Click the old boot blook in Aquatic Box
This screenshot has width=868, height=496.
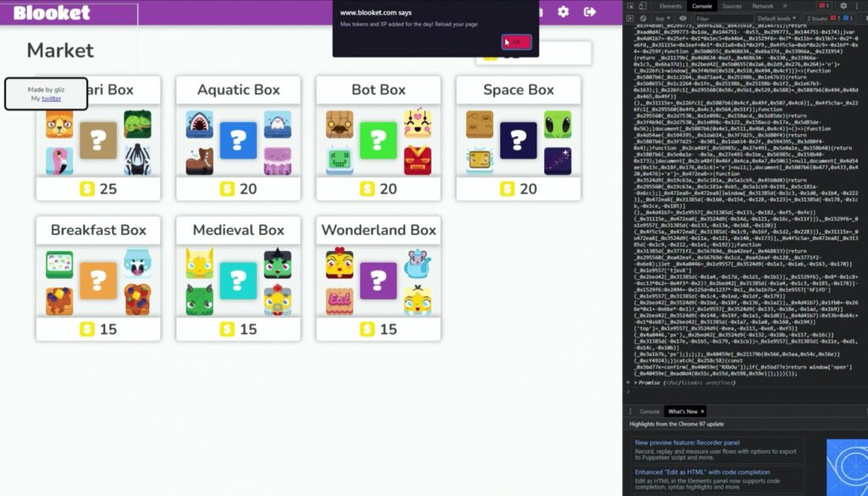point(199,161)
